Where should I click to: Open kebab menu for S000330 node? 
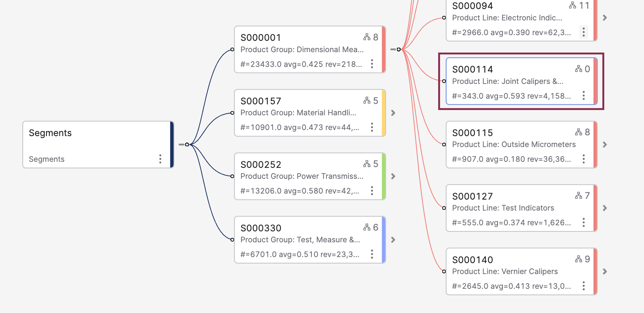point(372,254)
